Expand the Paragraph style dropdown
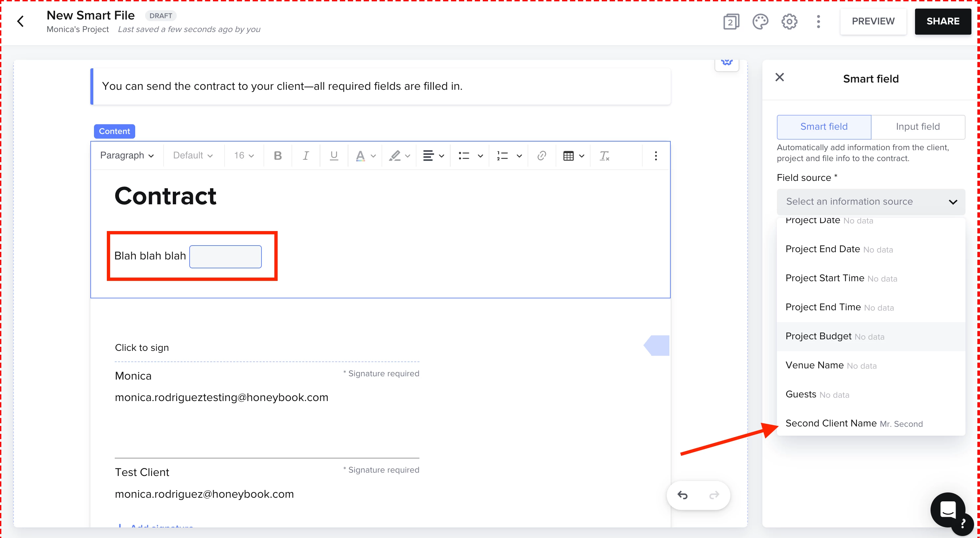 coord(127,156)
